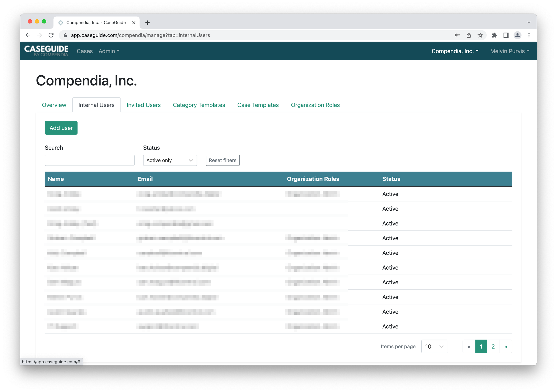Switch to the Overview tab
The image size is (557, 392).
54,105
